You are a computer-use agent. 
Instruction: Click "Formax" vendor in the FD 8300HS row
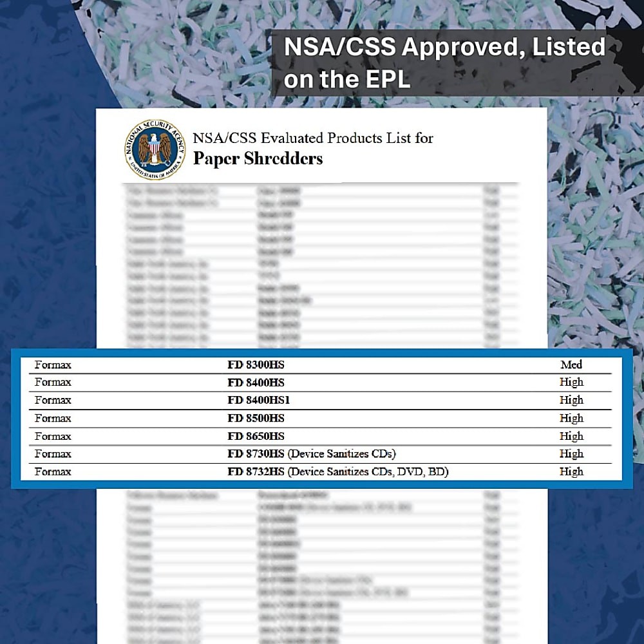[53, 365]
